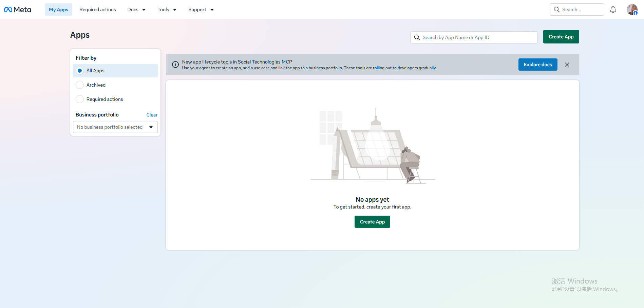The height and width of the screenshot is (308, 644).
Task: Expand the Docs menu
Action: coord(136,10)
